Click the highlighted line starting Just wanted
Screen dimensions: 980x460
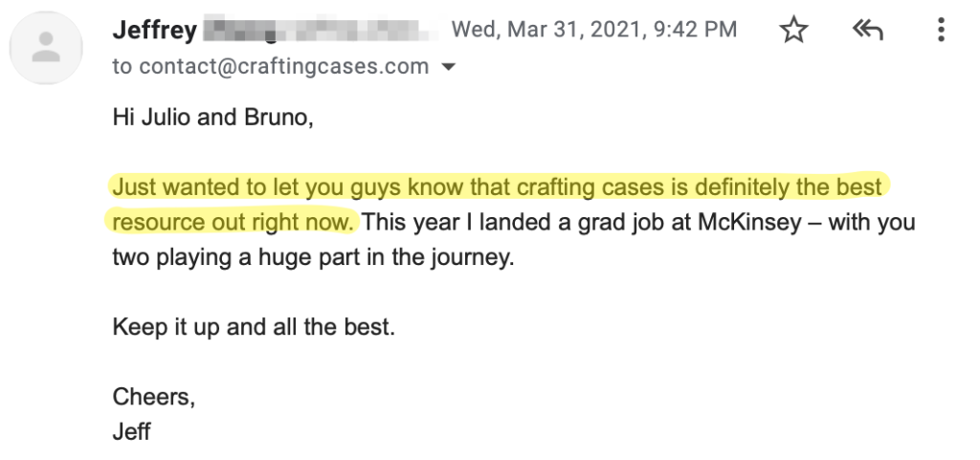point(498,186)
